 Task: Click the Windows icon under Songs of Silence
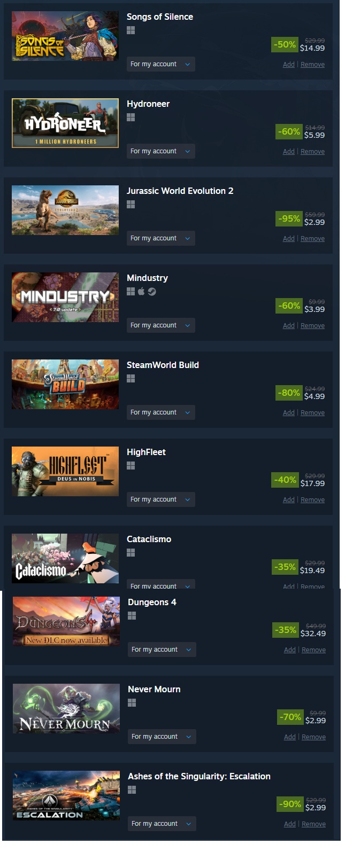131,30
